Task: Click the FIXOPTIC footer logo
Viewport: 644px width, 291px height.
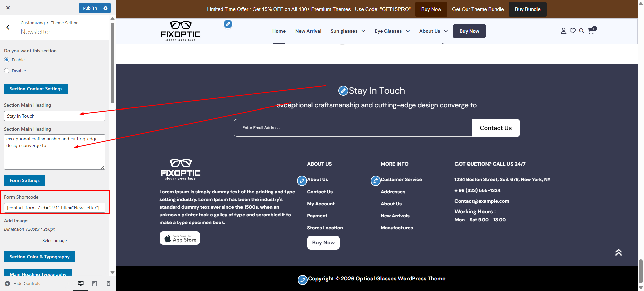Action: point(180,170)
